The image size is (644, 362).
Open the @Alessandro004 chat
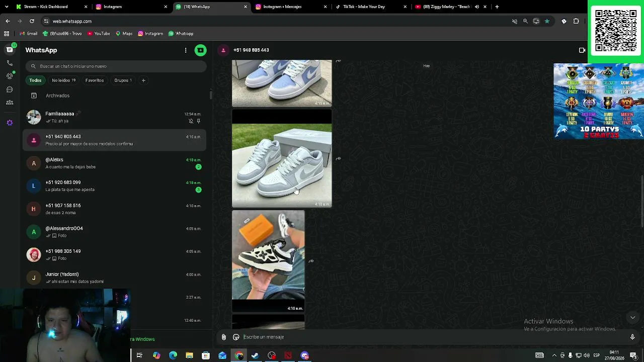click(x=115, y=232)
